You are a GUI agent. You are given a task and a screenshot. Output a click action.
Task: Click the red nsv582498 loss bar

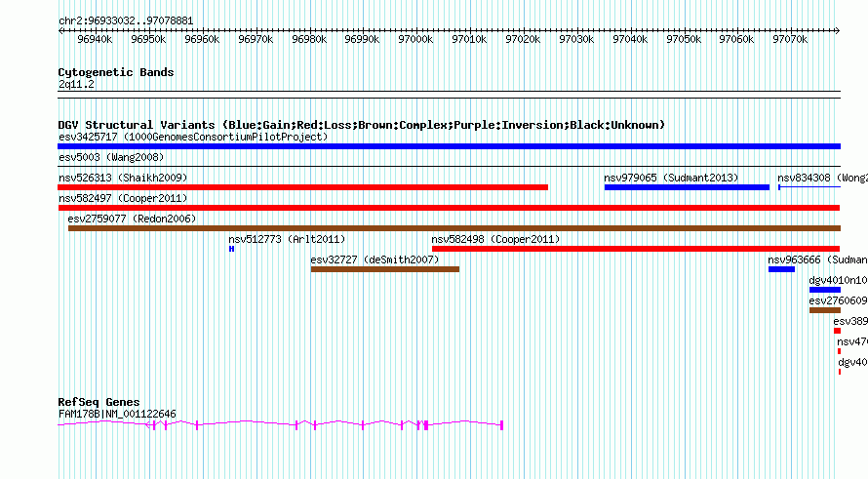pos(636,249)
